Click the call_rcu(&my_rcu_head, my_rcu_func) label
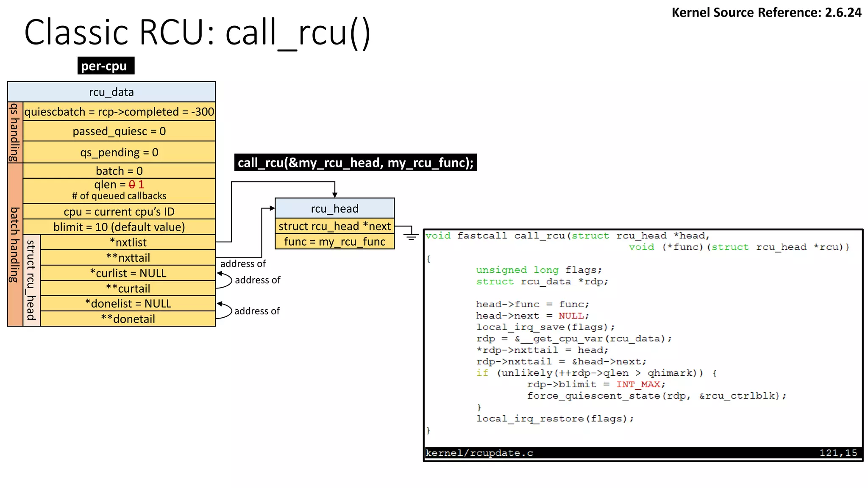Image resolution: width=868 pixels, height=488 pixels. tap(355, 163)
